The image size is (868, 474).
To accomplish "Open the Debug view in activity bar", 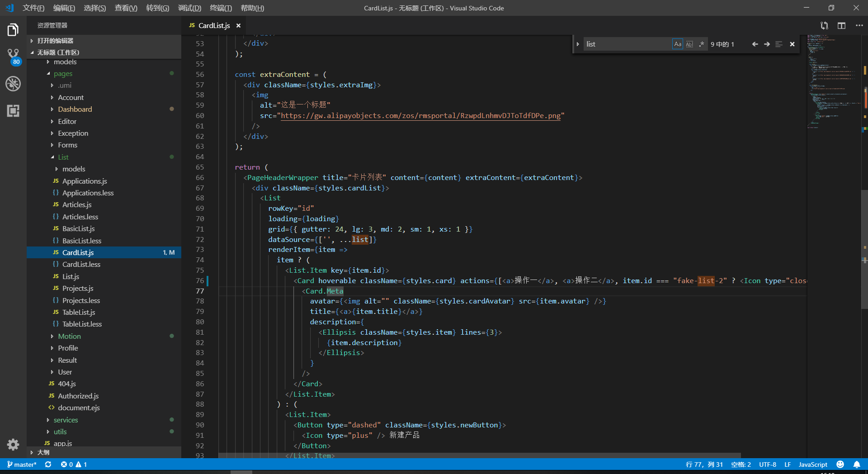I will pyautogui.click(x=13, y=84).
